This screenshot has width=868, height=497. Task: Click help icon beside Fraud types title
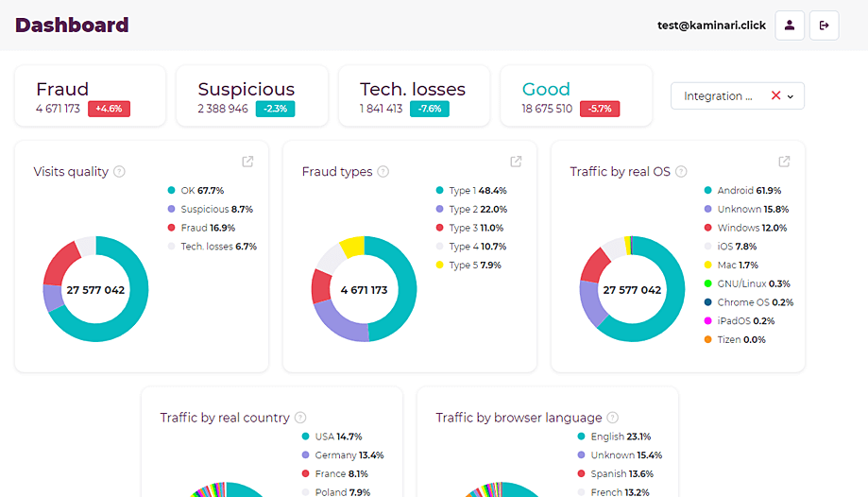(x=383, y=172)
